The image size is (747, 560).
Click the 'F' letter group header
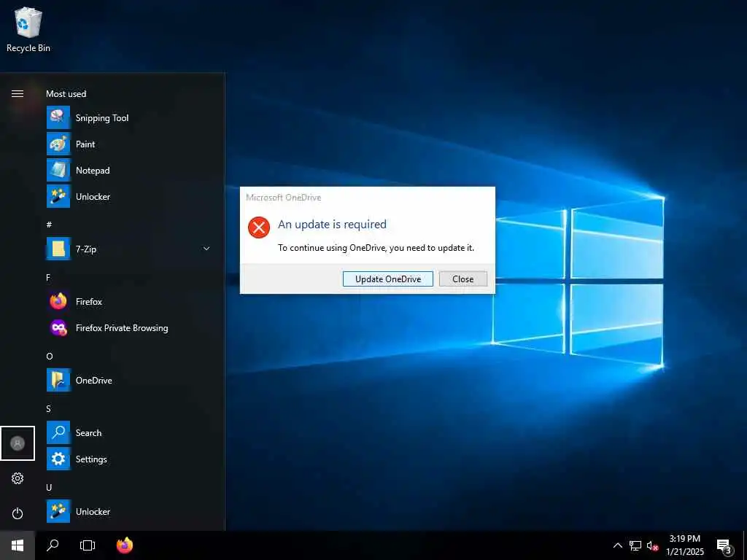pos(48,277)
